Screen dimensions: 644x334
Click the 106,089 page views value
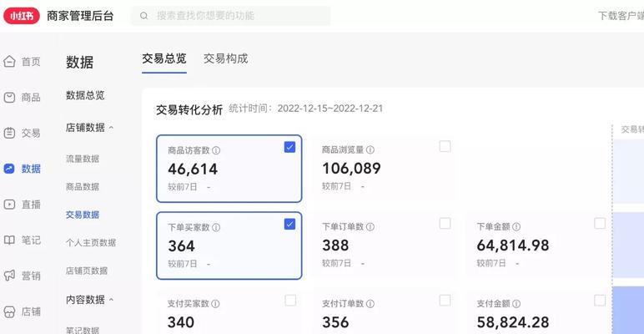point(351,168)
